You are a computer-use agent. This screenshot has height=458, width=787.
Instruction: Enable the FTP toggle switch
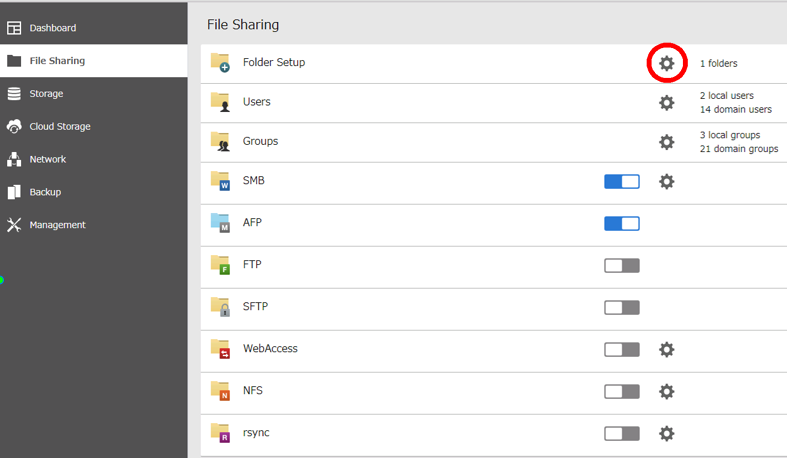[x=621, y=265]
